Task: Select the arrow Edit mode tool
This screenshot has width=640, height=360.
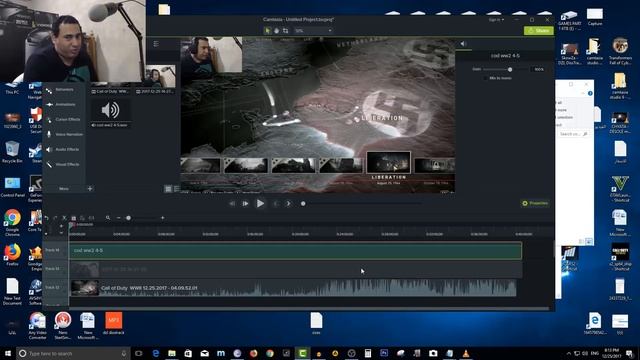Action: tap(267, 31)
